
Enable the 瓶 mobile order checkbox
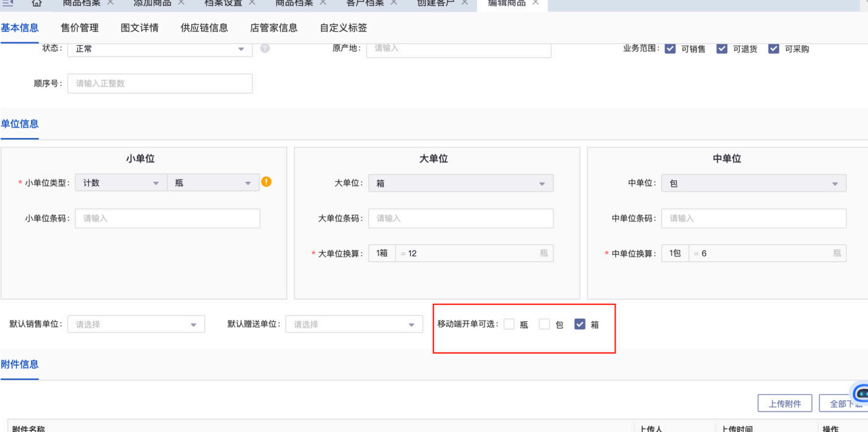509,324
